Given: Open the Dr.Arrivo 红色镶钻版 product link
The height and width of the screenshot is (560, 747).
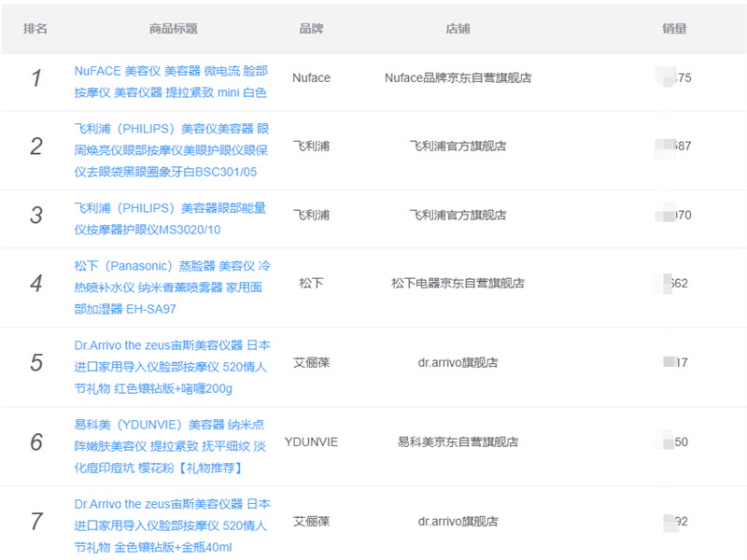Looking at the screenshot, I should point(172,367).
